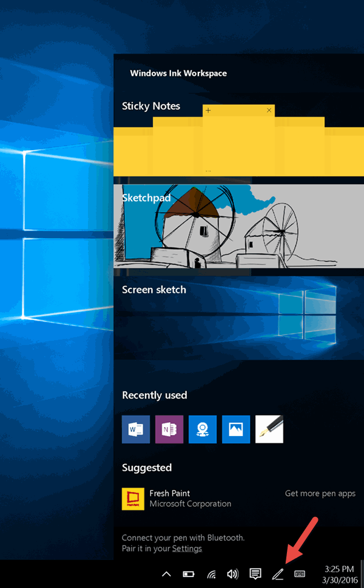
Task: Check the battery status icon
Action: [x=188, y=574]
